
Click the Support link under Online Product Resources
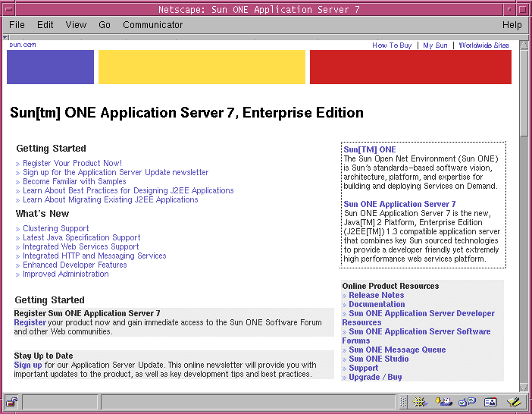[x=363, y=369]
